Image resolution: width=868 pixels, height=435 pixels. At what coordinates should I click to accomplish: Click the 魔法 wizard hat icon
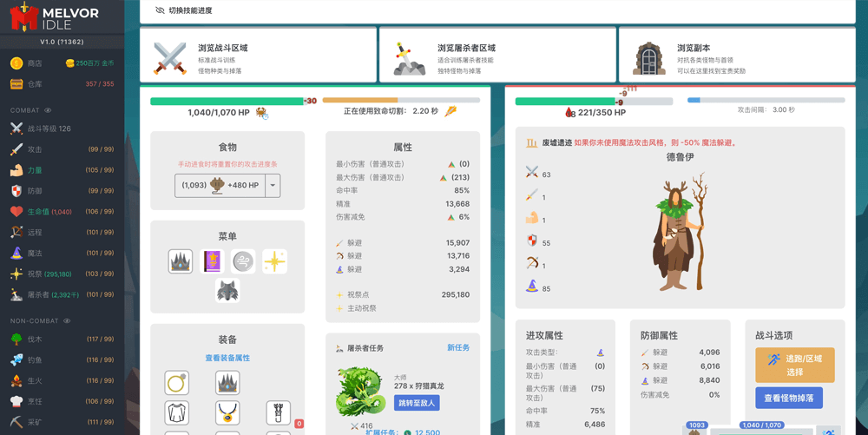tap(16, 253)
